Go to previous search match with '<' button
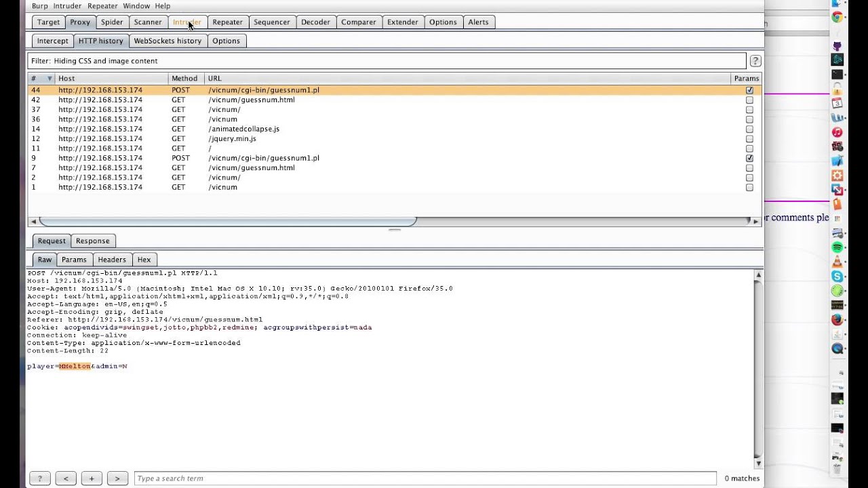This screenshot has width=868, height=488. [66, 479]
